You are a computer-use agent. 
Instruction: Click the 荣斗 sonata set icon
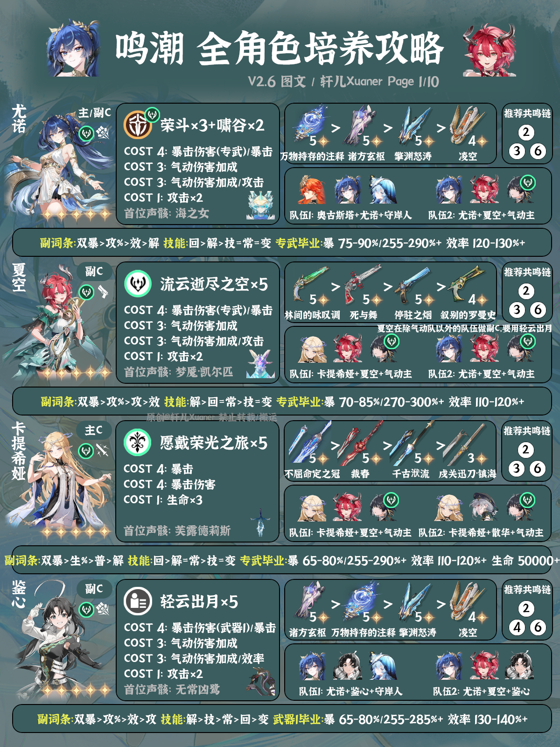[x=138, y=125]
